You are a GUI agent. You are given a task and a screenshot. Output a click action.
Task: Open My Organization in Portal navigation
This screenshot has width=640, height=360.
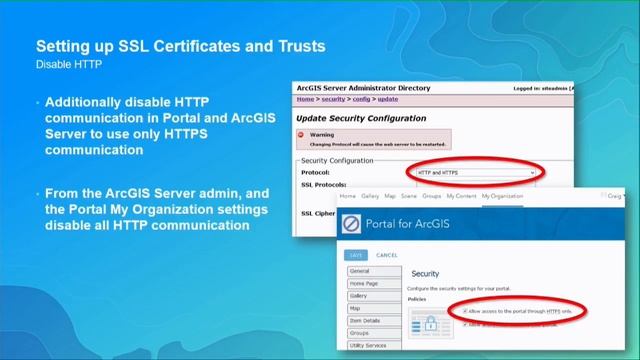502,196
